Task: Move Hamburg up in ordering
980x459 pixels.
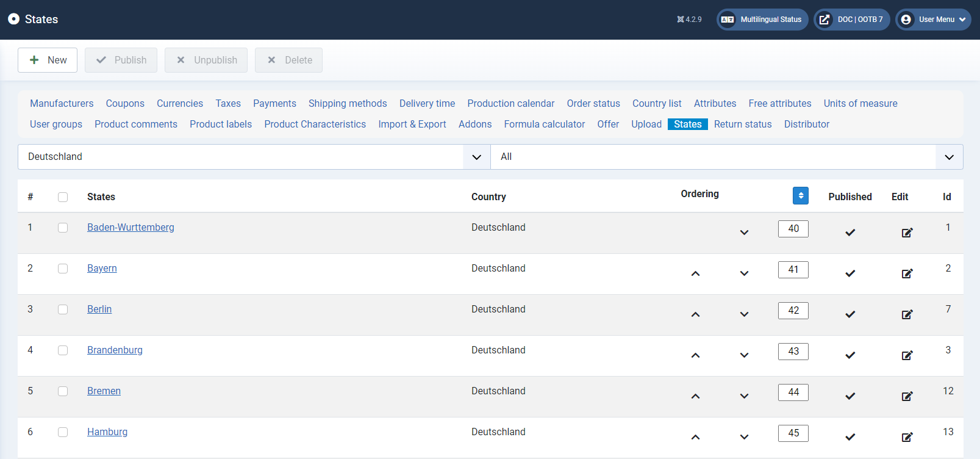Action: 695,437
